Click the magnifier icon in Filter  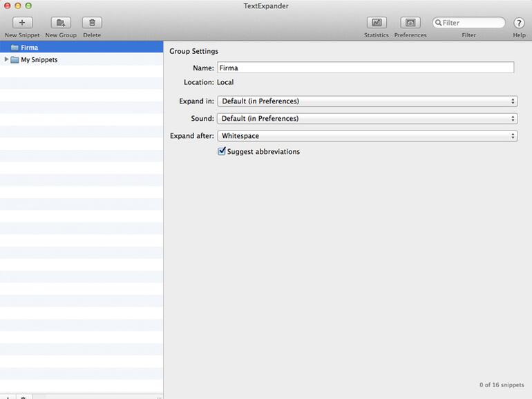click(438, 23)
